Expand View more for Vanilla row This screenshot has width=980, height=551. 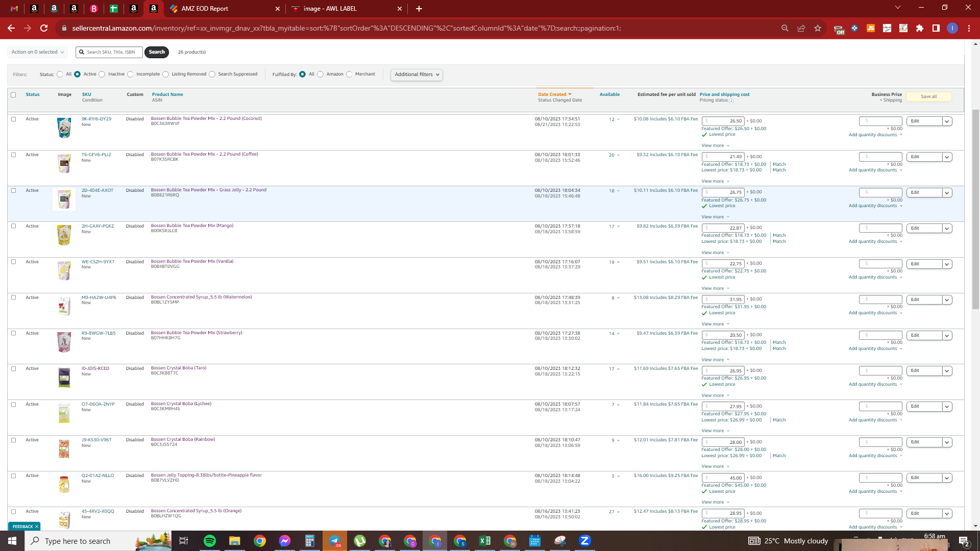(x=715, y=288)
